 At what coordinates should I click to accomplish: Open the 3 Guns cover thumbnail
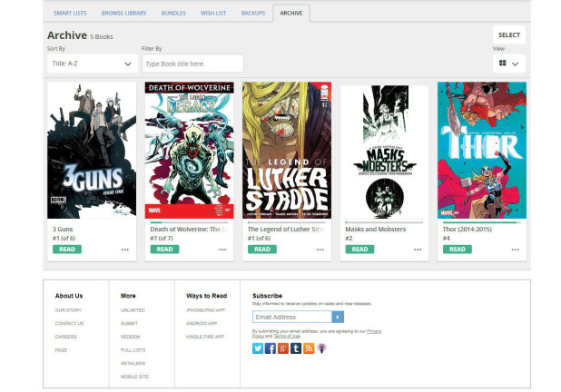coord(92,151)
